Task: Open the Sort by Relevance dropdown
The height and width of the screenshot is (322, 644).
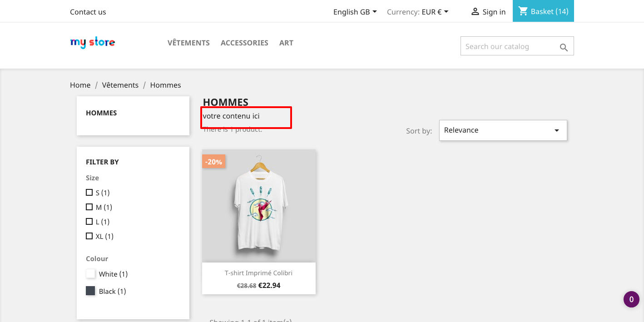Action: pos(503,130)
